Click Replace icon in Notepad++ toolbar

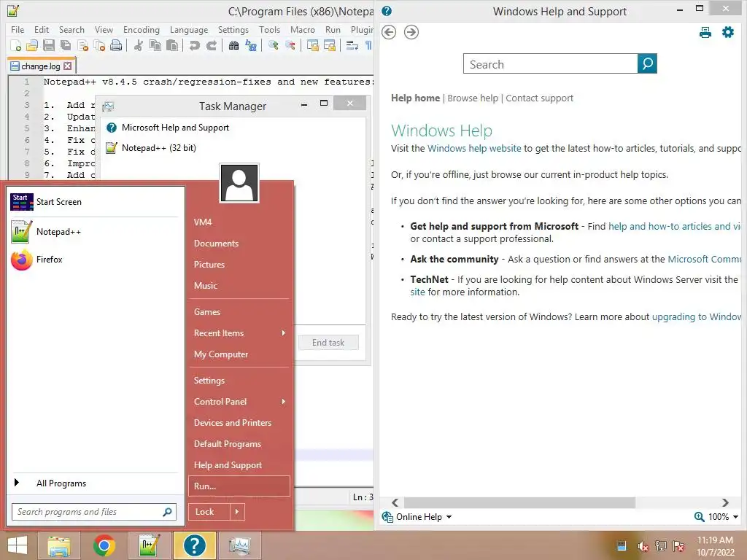point(251,46)
